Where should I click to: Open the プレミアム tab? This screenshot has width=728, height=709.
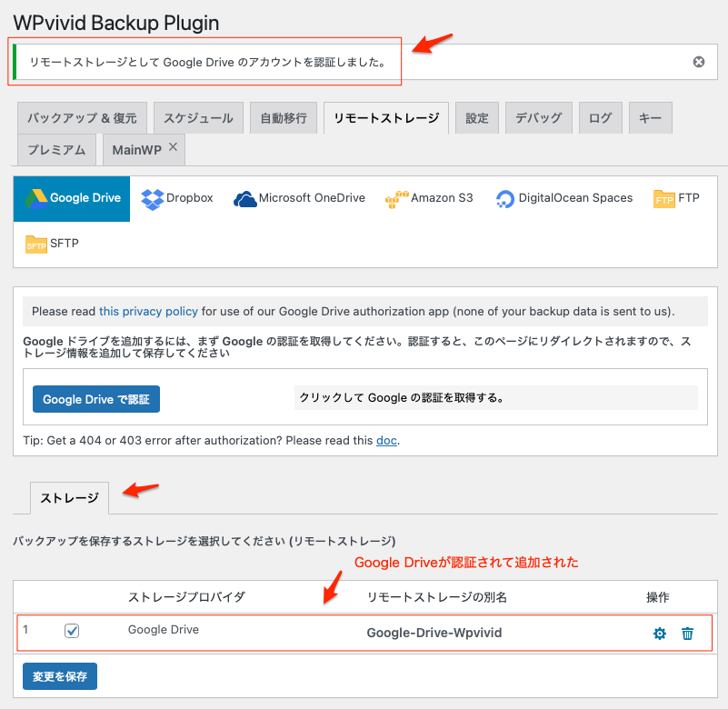pyautogui.click(x=56, y=150)
